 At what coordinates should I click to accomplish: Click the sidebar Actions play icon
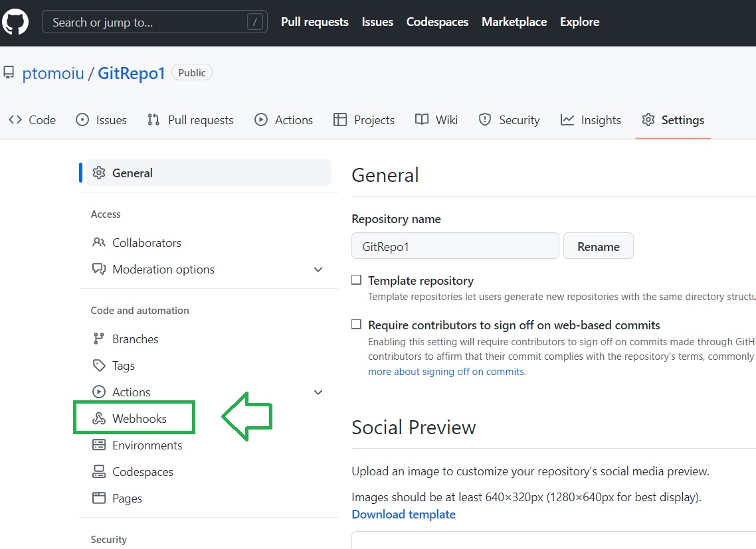tap(99, 392)
